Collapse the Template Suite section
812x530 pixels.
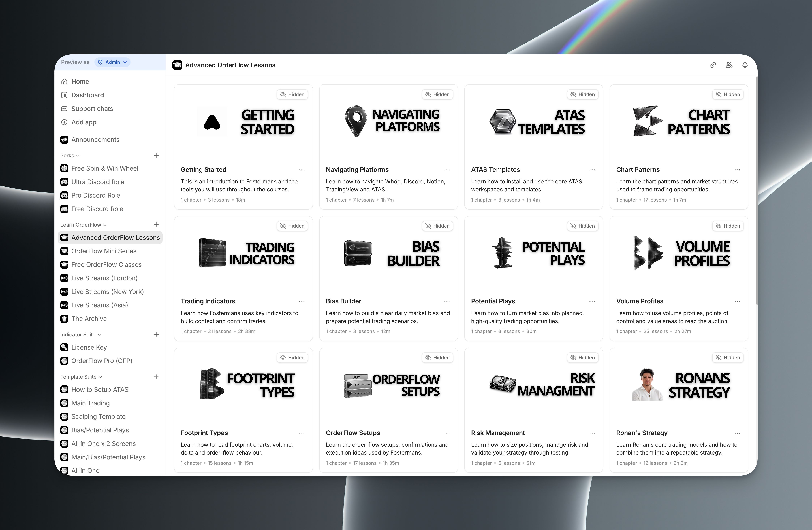81,377
